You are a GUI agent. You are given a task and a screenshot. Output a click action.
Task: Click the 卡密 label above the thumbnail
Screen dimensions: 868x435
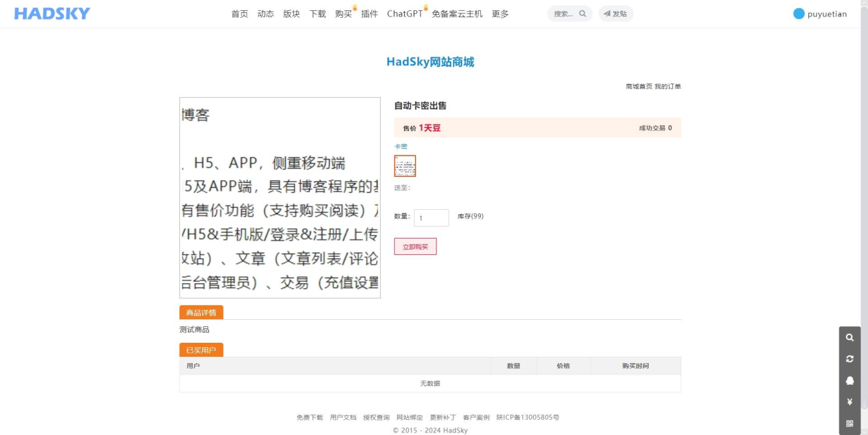pos(400,146)
